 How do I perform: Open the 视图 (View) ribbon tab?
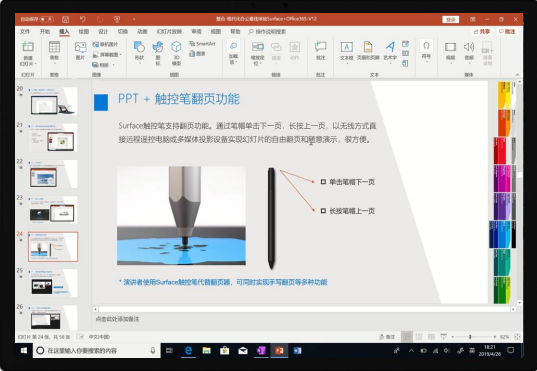[x=216, y=32]
